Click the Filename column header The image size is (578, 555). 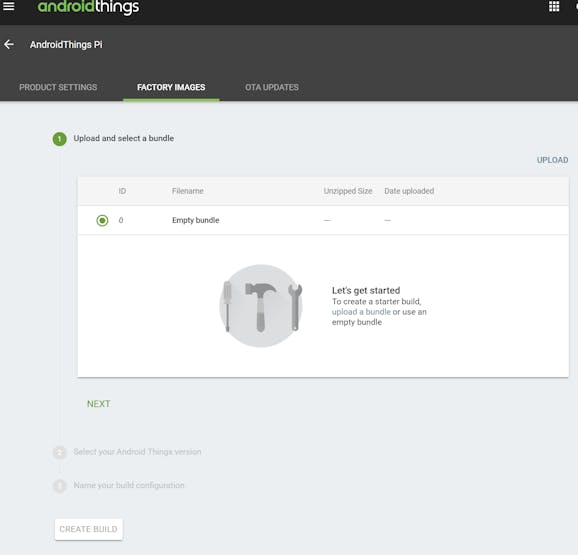coord(188,191)
